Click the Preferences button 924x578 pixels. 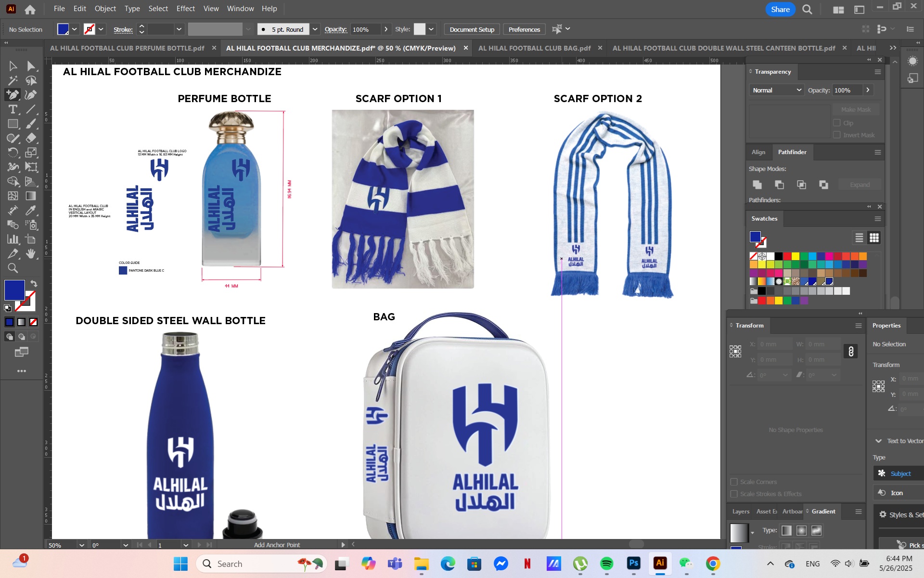click(x=524, y=29)
